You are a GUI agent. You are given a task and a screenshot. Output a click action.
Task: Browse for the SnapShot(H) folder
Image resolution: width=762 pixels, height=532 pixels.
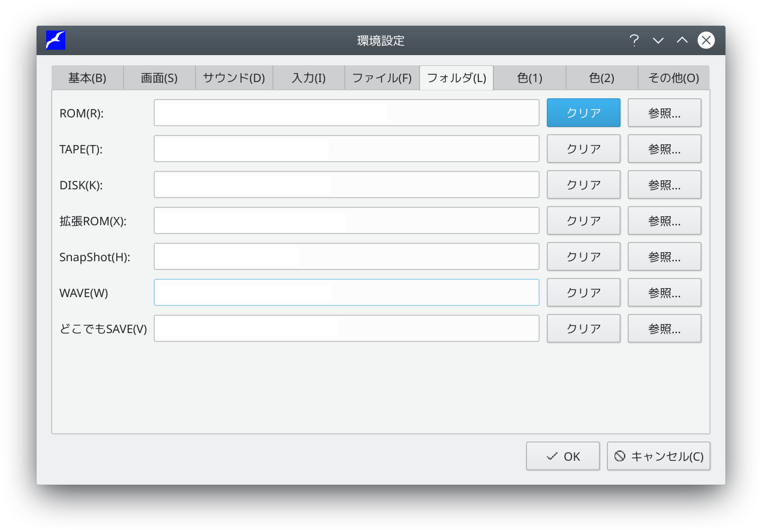click(664, 256)
